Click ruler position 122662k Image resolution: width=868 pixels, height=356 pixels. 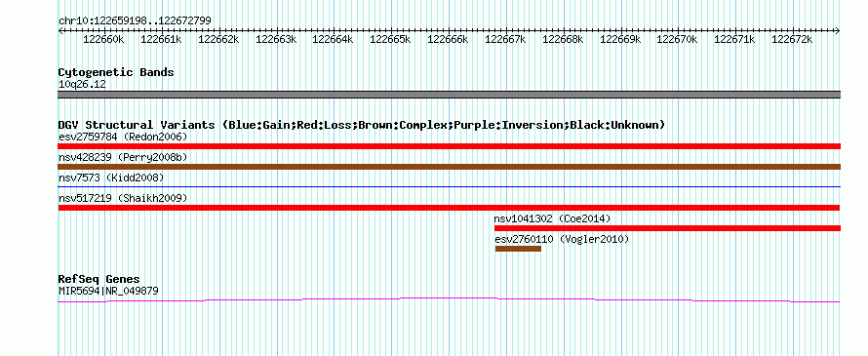(x=218, y=39)
